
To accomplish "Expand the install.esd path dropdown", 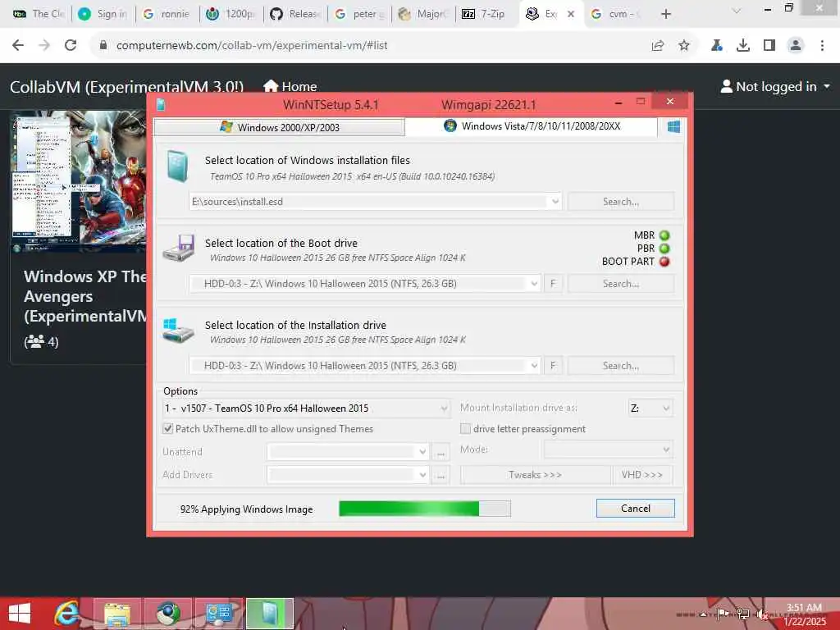I will pyautogui.click(x=555, y=202).
